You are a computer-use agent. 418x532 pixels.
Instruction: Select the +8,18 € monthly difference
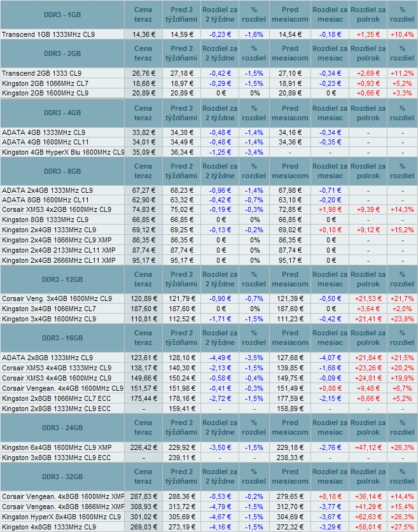330,496
